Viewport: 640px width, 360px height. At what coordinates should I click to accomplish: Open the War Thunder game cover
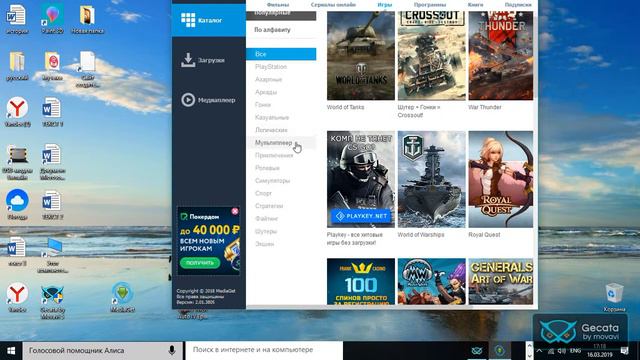point(501,56)
